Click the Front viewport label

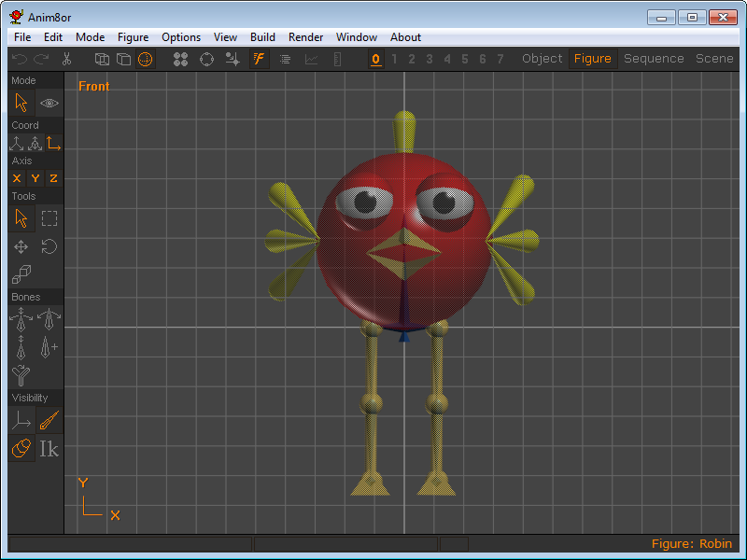pyautogui.click(x=93, y=86)
